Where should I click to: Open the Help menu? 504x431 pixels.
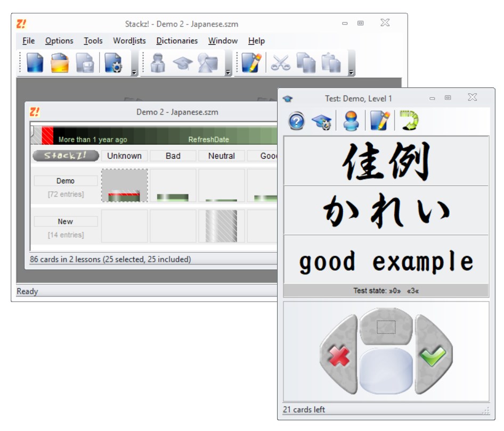point(256,41)
